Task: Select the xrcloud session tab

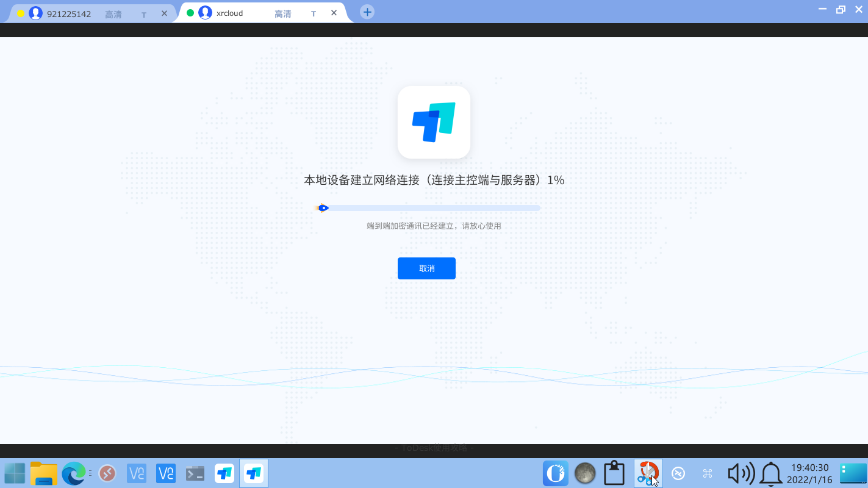Action: pyautogui.click(x=229, y=13)
